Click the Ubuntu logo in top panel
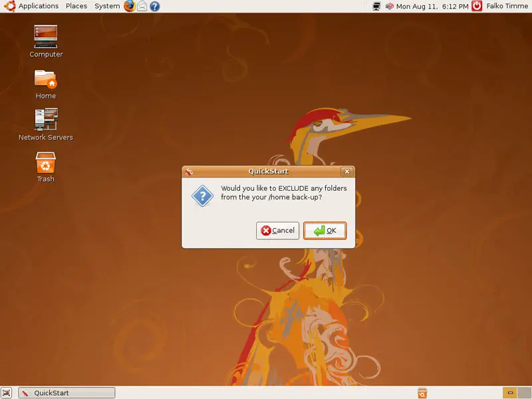532x399 pixels. click(9, 6)
